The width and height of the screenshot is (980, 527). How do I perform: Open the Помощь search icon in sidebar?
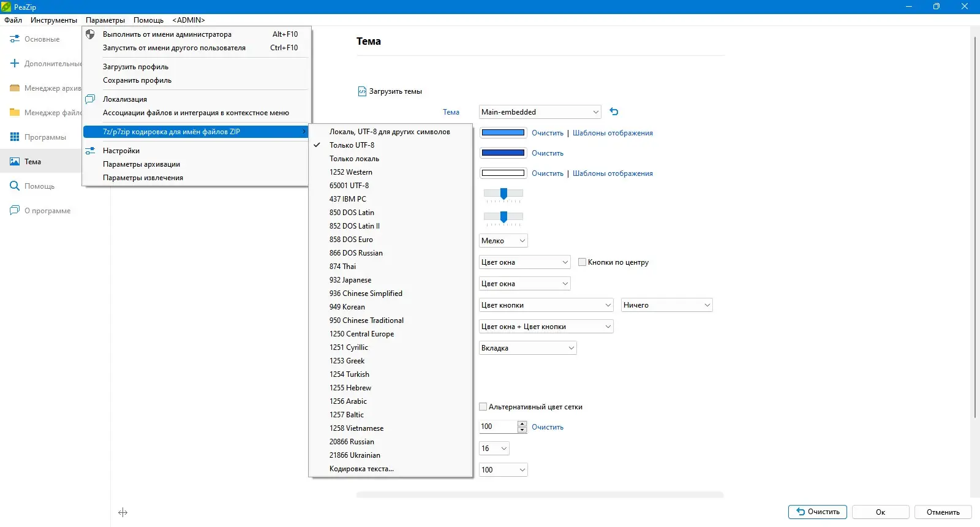click(15, 186)
